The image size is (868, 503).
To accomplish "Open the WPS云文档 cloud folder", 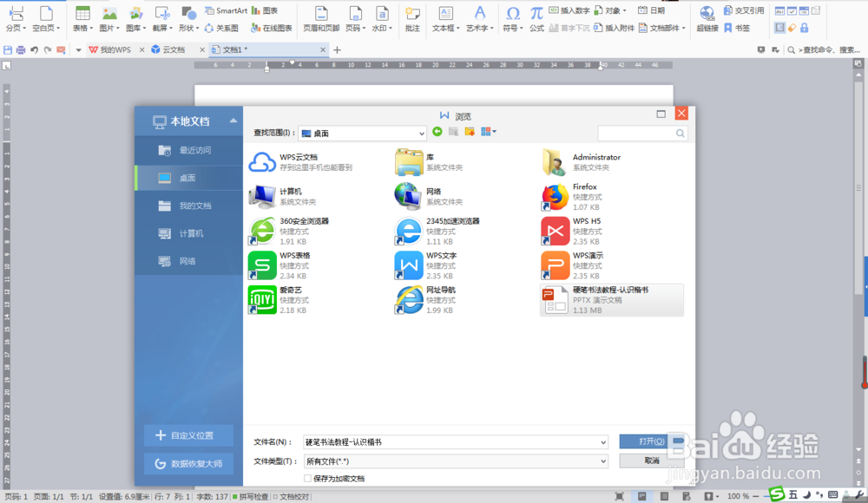I will point(300,162).
